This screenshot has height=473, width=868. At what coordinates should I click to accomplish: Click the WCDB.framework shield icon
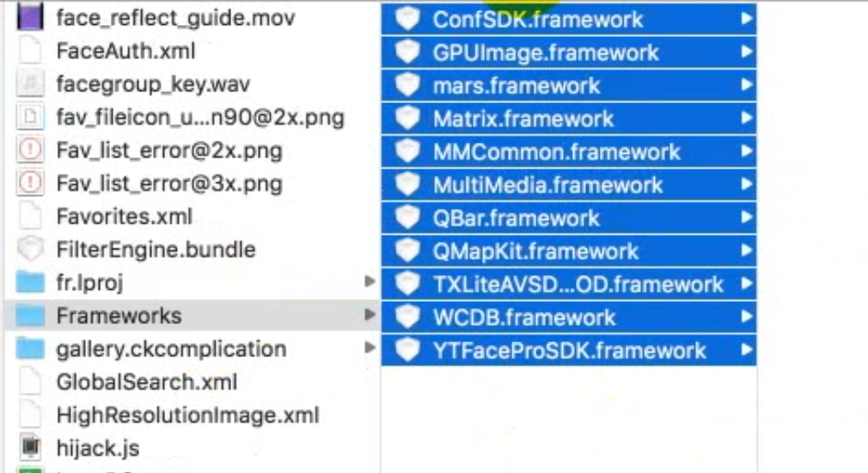click(x=407, y=316)
